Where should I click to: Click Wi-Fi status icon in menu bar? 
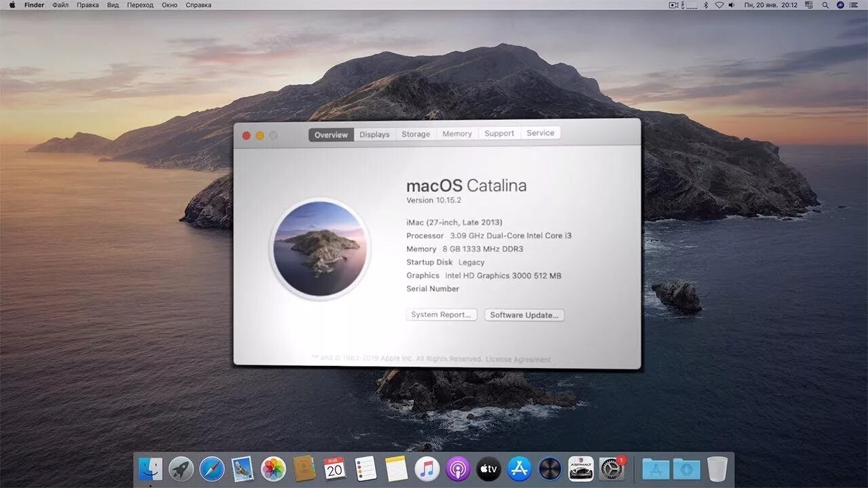pos(719,5)
